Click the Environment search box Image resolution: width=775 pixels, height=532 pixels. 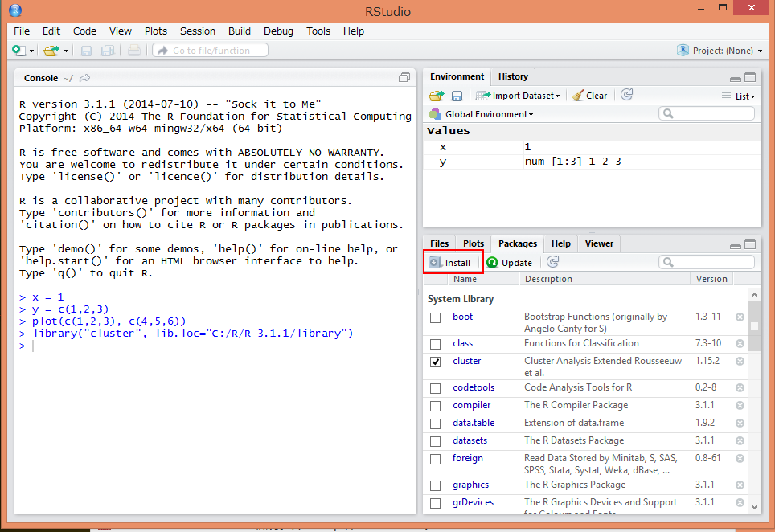[x=707, y=113]
